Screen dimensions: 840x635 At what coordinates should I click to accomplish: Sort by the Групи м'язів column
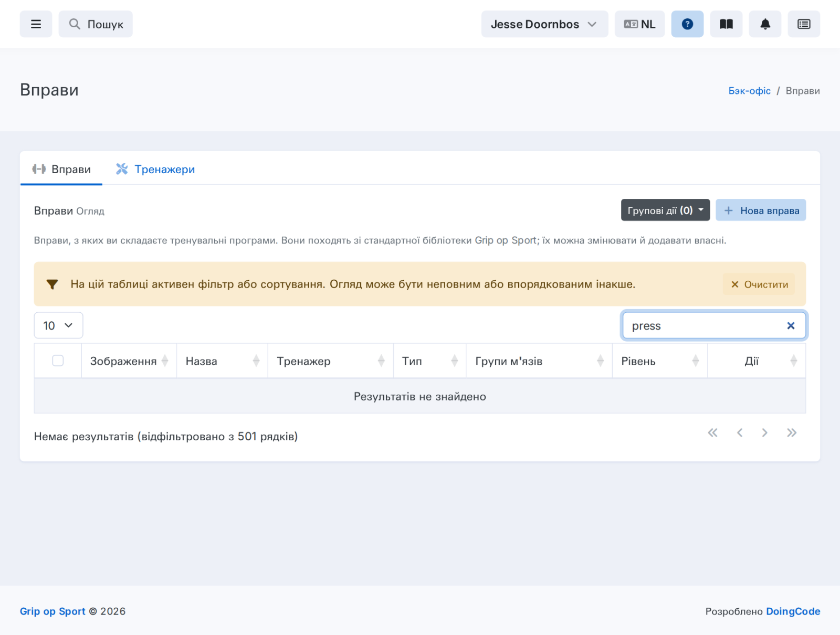[x=539, y=361]
